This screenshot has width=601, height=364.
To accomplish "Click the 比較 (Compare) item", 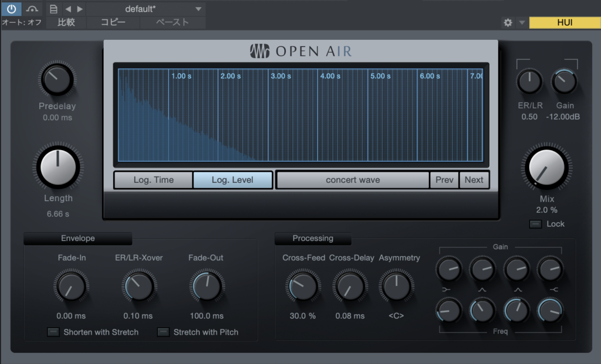I will tap(66, 23).
